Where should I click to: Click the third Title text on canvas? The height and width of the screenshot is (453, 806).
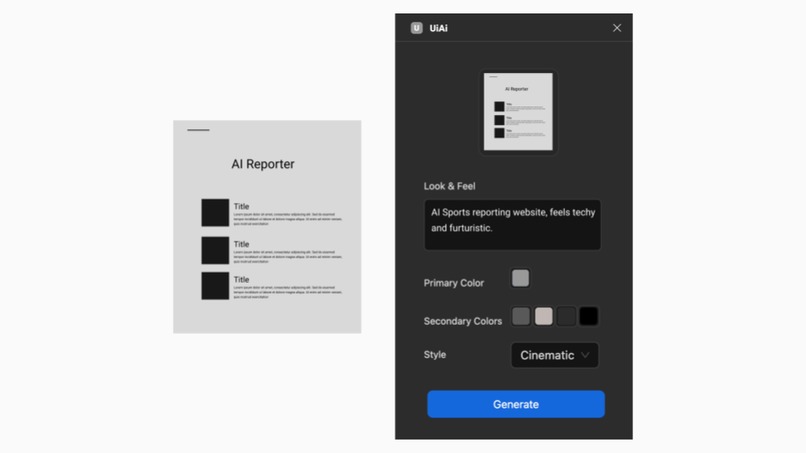[x=241, y=280]
